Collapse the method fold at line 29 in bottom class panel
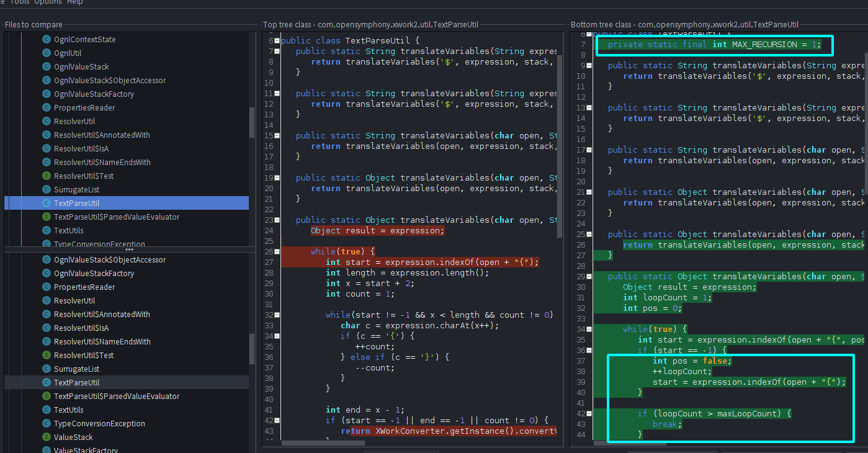 click(x=589, y=277)
